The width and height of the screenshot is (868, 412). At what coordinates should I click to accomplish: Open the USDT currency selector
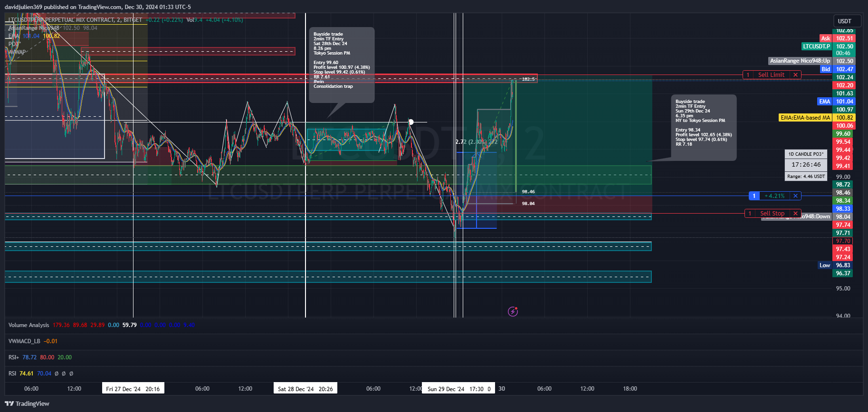pos(847,21)
